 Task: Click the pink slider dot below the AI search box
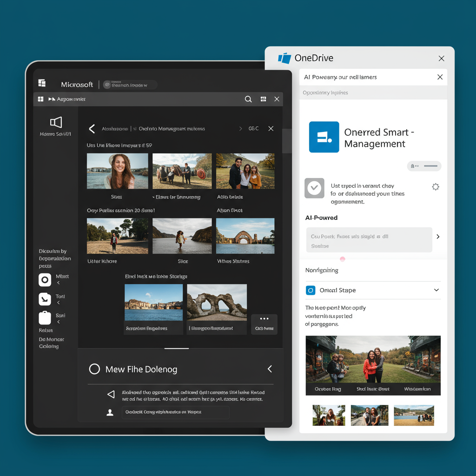pos(343,259)
